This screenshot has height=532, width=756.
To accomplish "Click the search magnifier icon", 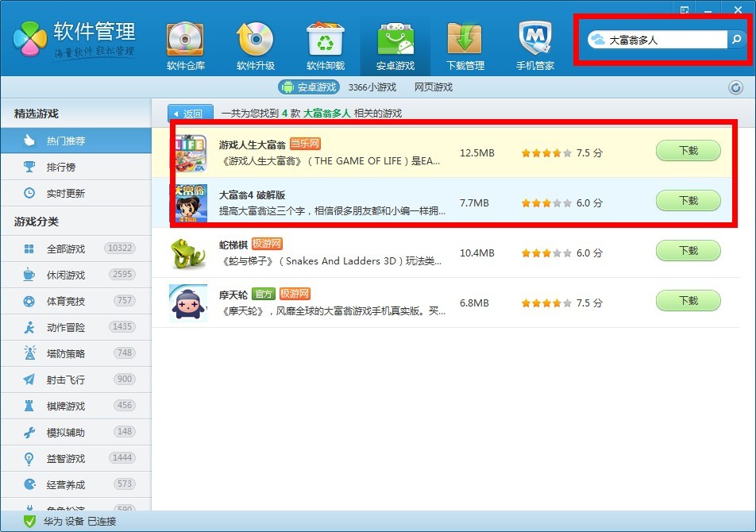I will pyautogui.click(x=736, y=40).
